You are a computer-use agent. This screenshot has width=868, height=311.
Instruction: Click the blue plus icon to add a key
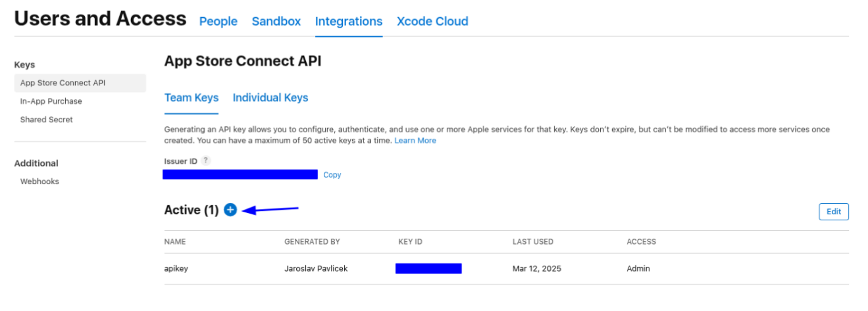click(230, 210)
